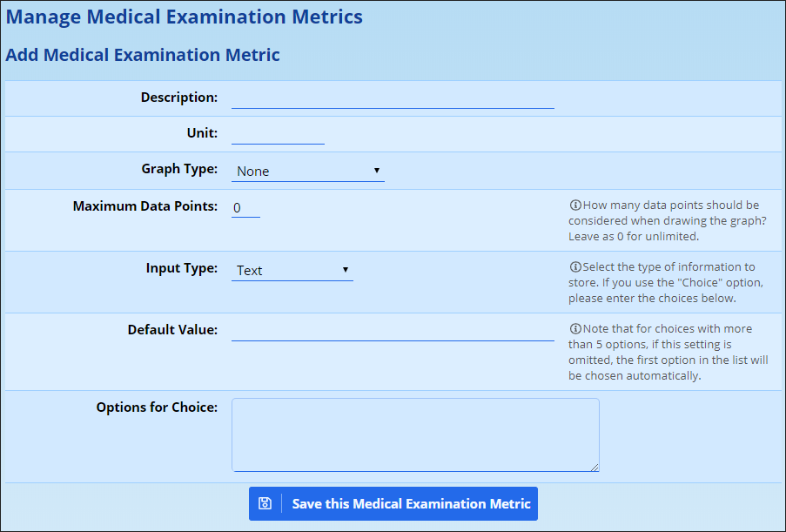Click the Default Value text field
The height and width of the screenshot is (532, 786).
(x=393, y=331)
